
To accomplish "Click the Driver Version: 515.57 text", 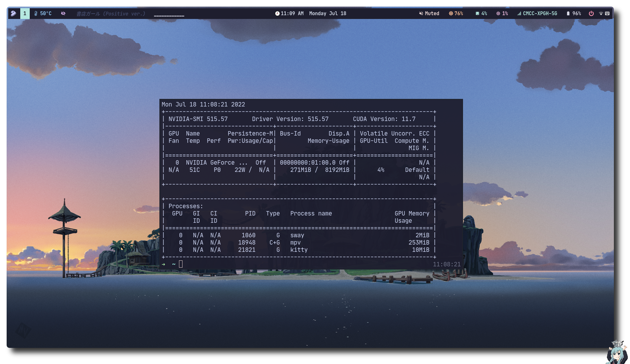I will 290,119.
